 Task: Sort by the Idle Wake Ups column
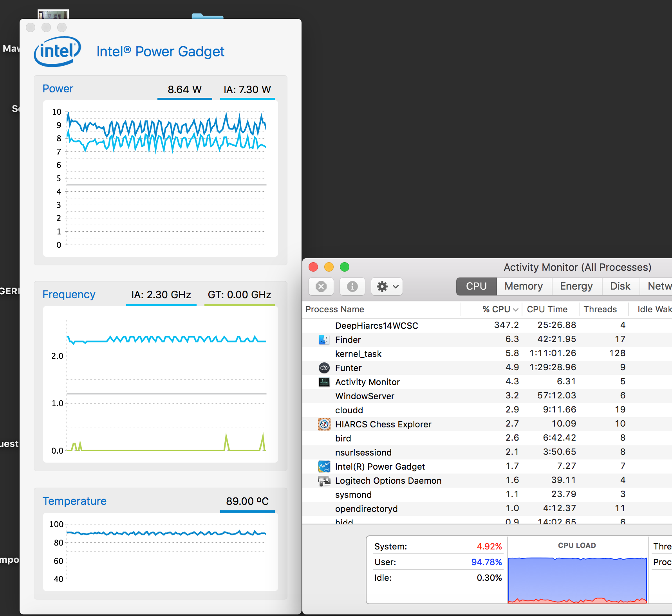[x=651, y=309]
